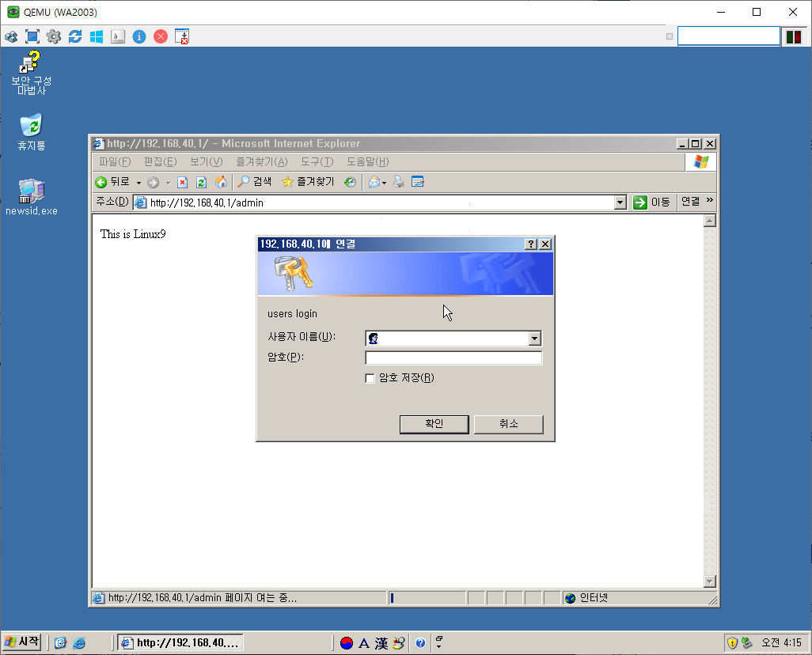
Task: Expand the address bar dropdown arrow
Action: tap(620, 203)
